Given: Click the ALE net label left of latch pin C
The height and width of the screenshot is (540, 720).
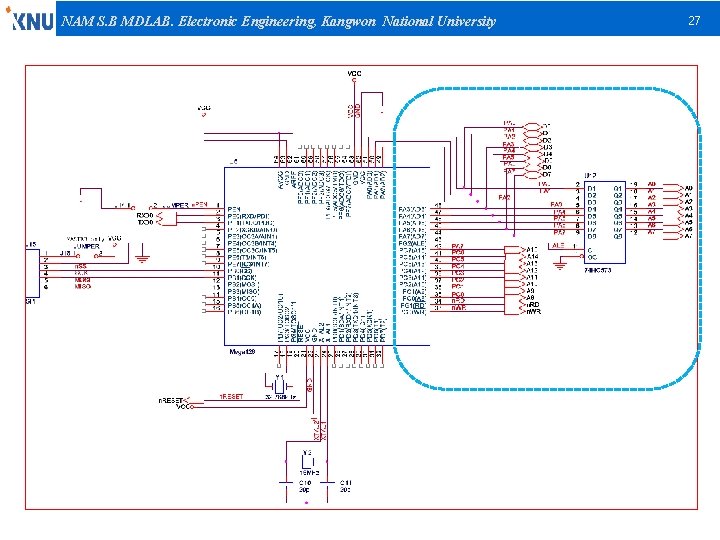Looking at the screenshot, I should 557,246.
